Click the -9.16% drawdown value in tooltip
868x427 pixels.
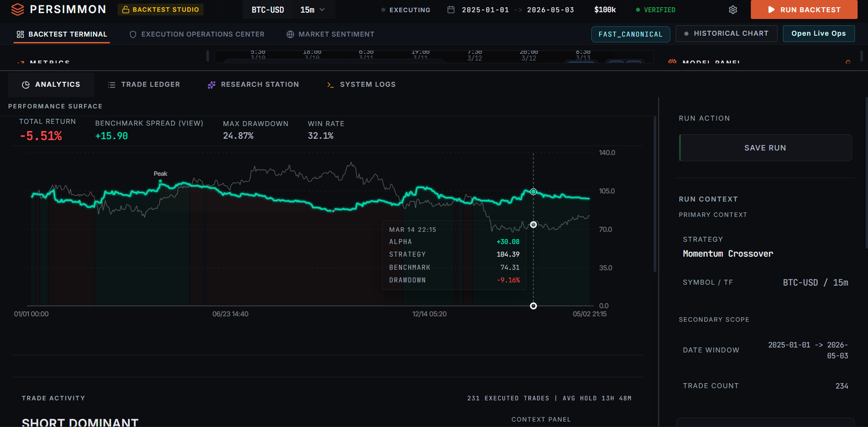click(x=508, y=280)
